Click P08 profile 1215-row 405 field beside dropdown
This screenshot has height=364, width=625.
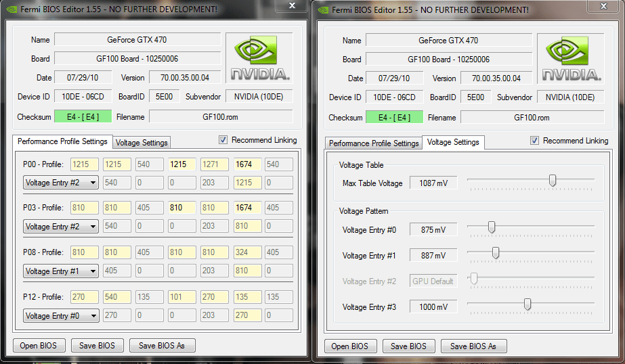pyautogui.click(x=116, y=271)
